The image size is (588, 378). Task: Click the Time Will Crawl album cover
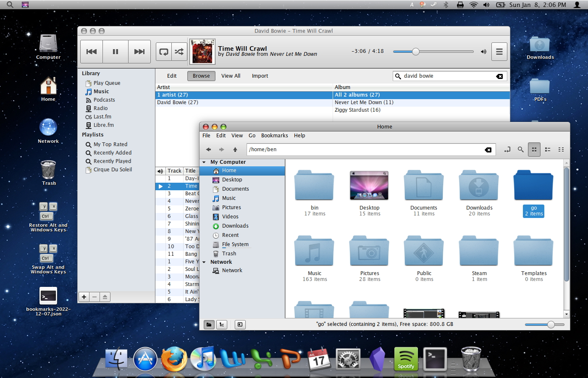pos(202,52)
